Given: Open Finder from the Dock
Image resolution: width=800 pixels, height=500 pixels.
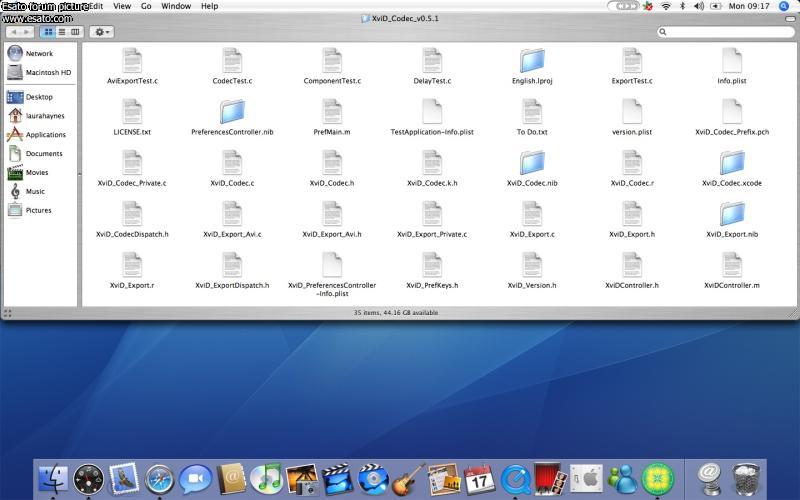Looking at the screenshot, I should (x=53, y=479).
